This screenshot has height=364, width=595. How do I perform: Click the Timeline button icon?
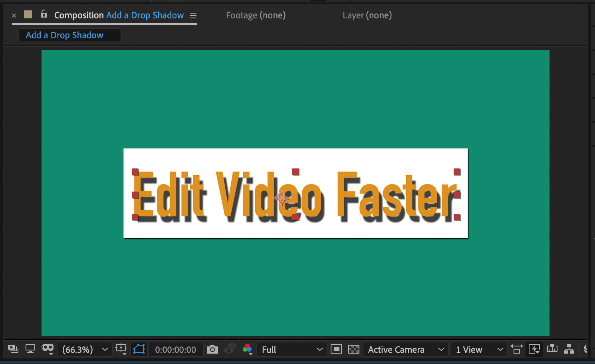(552, 349)
